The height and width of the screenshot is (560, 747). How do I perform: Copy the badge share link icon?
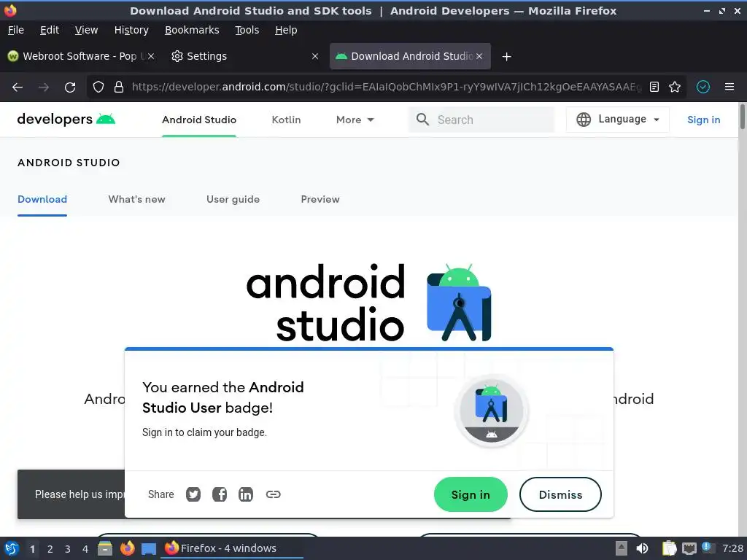(273, 494)
